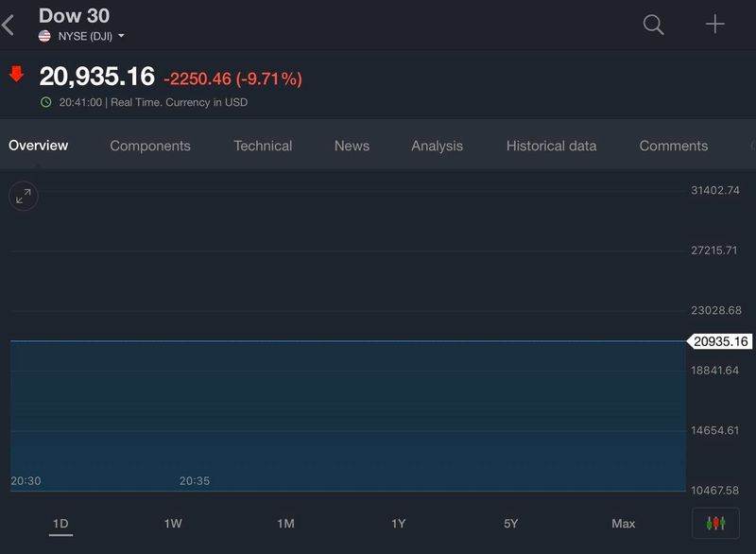The image size is (756, 554).
Task: Expand the NYSE (DJI) exchange dropdown
Action: tap(91, 36)
